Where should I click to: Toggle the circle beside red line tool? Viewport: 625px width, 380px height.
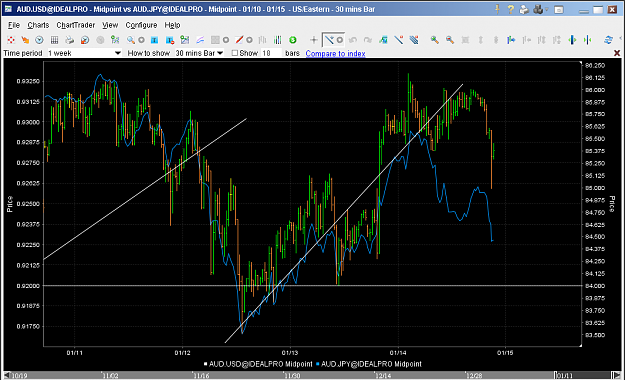point(249,40)
